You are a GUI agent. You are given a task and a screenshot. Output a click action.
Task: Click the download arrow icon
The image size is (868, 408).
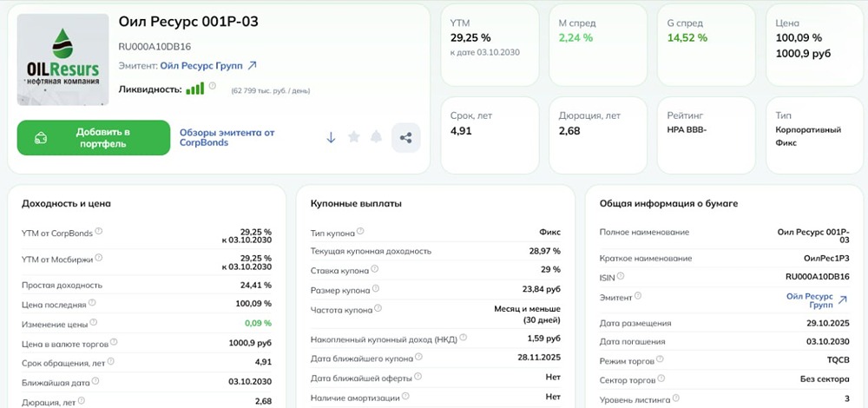coord(331,138)
